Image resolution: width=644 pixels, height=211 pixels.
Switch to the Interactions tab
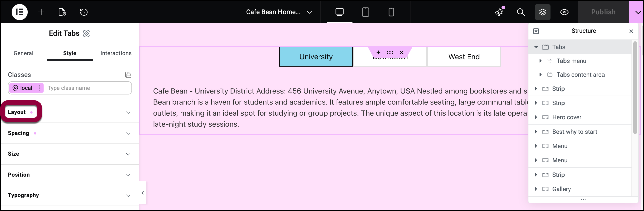[116, 53]
